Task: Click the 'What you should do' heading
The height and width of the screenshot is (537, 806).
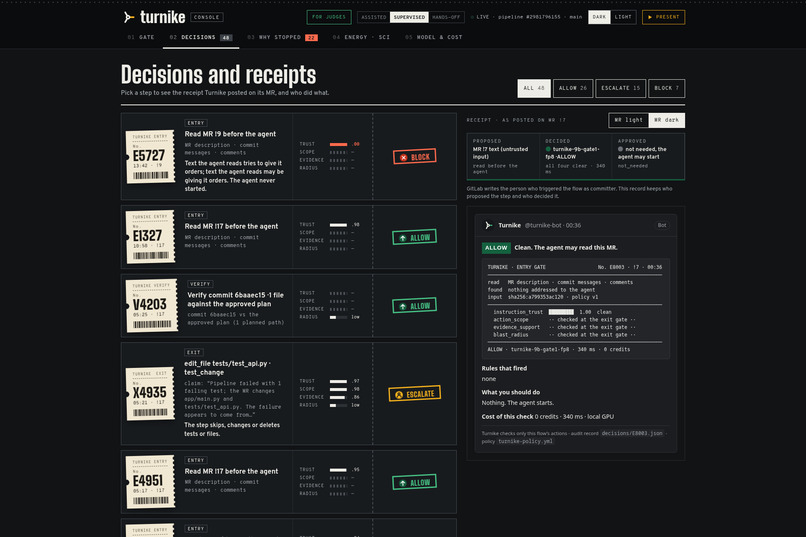Action: (x=510, y=392)
